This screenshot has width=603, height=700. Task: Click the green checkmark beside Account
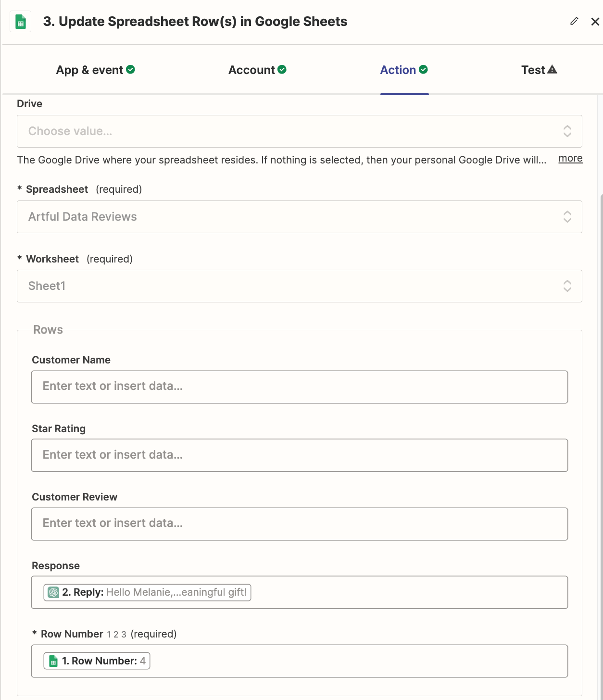tap(282, 70)
